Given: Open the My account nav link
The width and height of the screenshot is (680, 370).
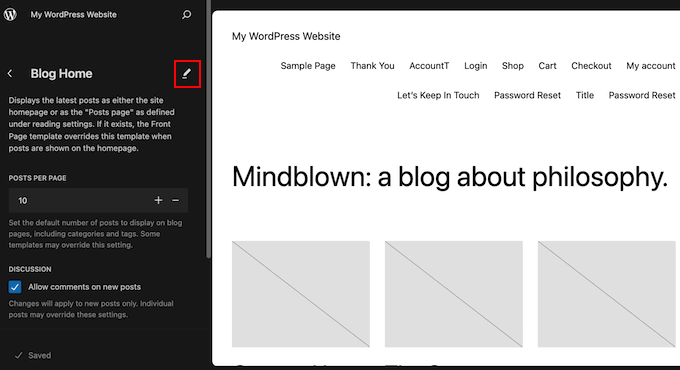Looking at the screenshot, I should click(651, 66).
